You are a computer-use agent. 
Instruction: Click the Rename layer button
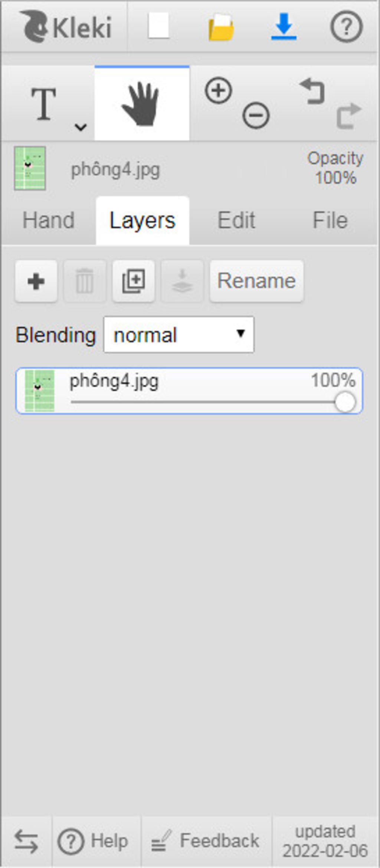click(256, 281)
